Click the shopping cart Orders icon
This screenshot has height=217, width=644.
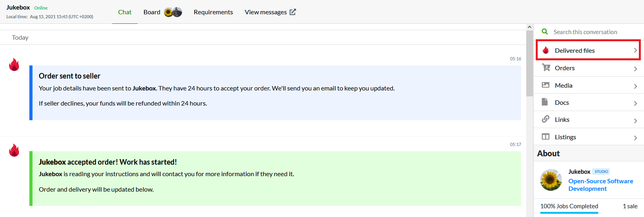pyautogui.click(x=546, y=67)
